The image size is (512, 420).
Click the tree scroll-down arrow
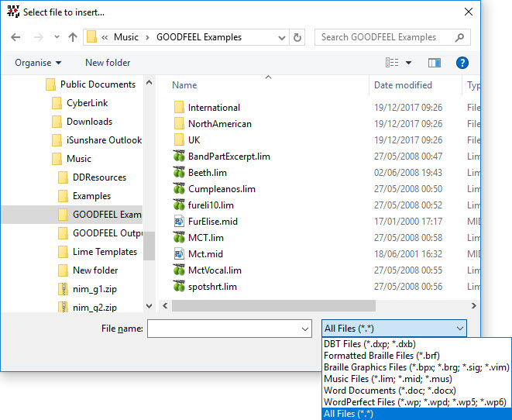(x=149, y=306)
